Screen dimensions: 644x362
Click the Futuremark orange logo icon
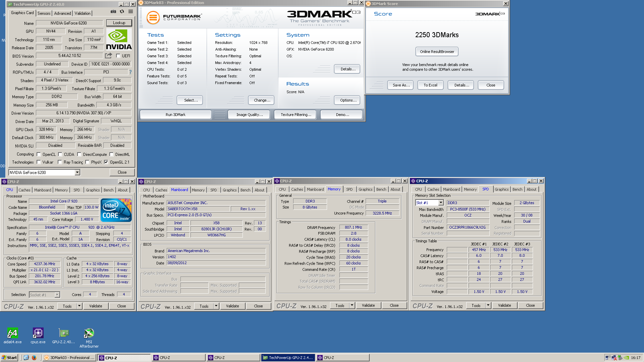(x=153, y=17)
